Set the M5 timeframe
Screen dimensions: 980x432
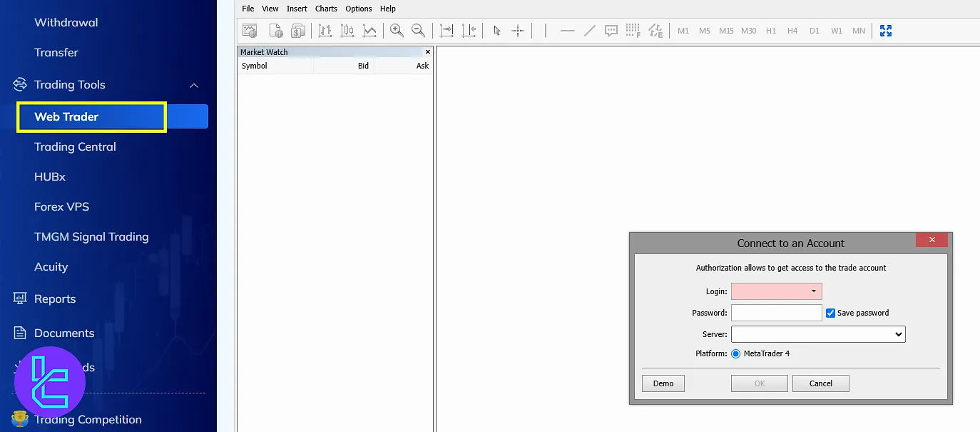coord(705,31)
